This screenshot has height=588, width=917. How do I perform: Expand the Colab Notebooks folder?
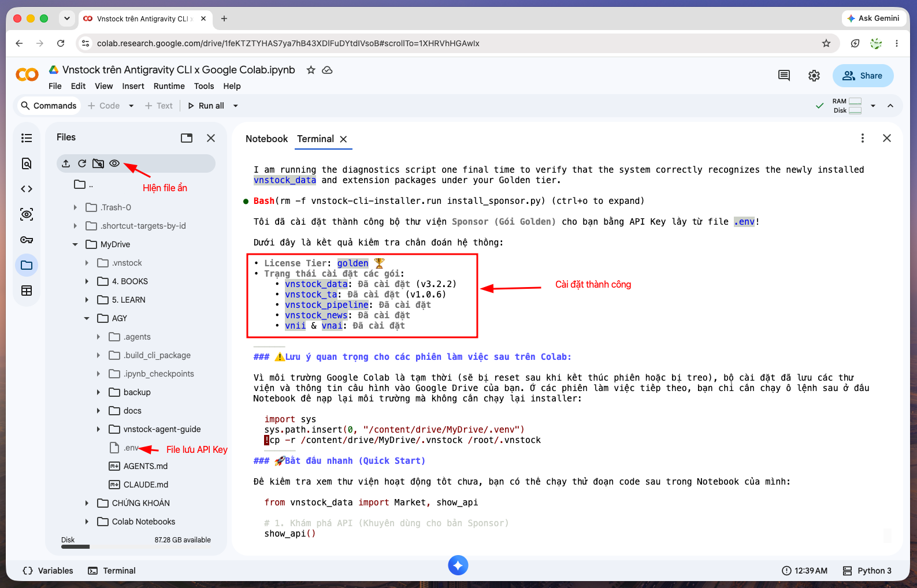[x=87, y=522]
